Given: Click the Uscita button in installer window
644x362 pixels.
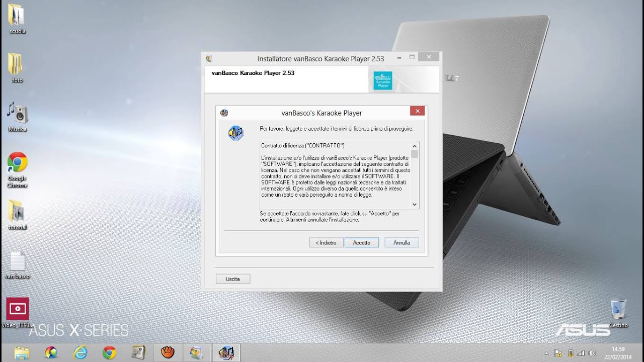Looking at the screenshot, I should (x=233, y=279).
